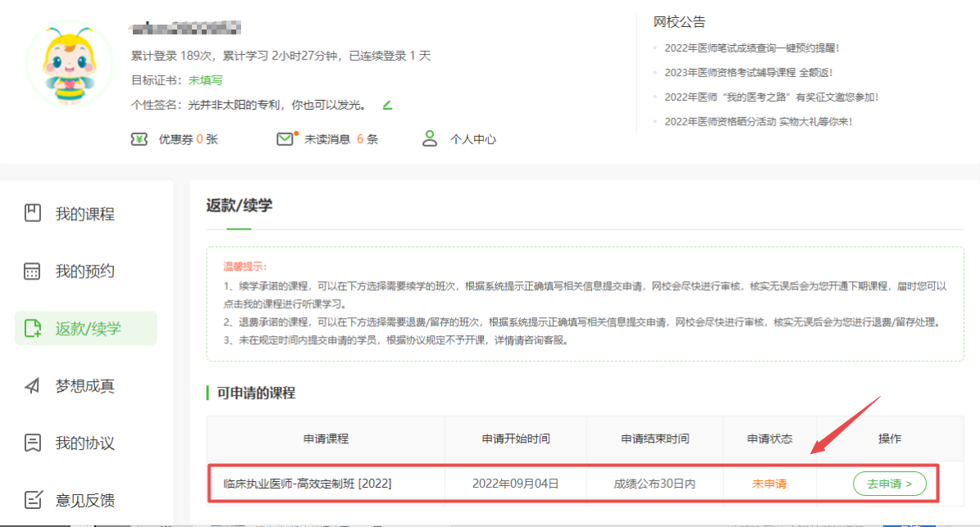Screen dimensions: 980x527
Task: Click the 返款/续学 document icon in sidebar
Action: 33,329
